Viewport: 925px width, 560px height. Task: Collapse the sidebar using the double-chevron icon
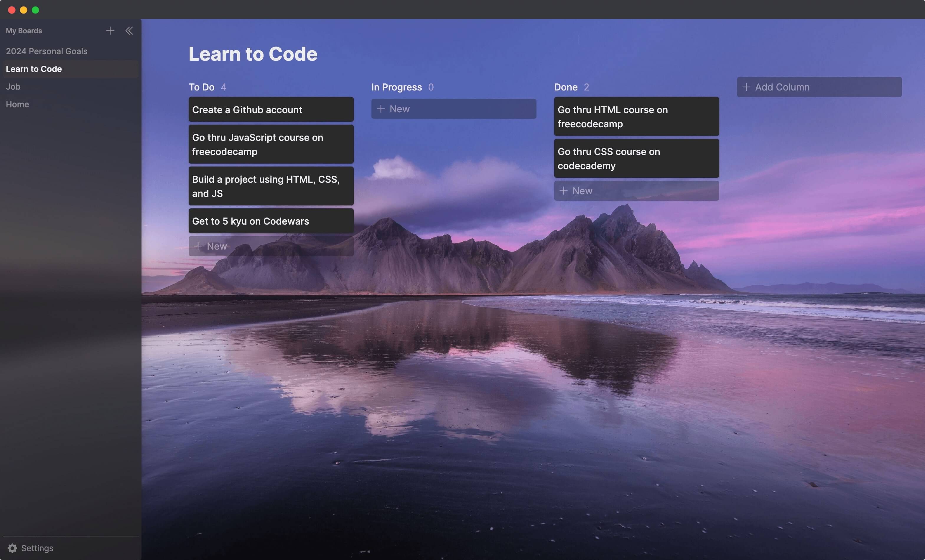[x=129, y=31]
